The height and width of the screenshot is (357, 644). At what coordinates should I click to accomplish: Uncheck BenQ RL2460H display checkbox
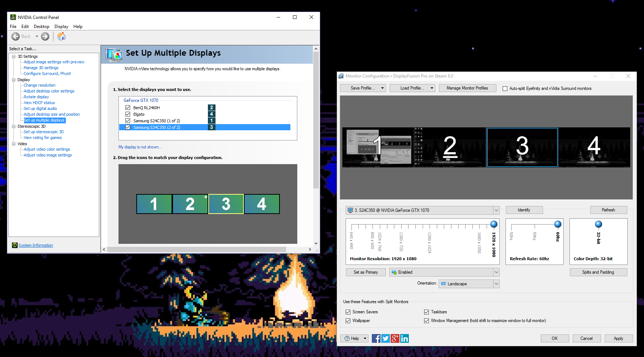(128, 108)
